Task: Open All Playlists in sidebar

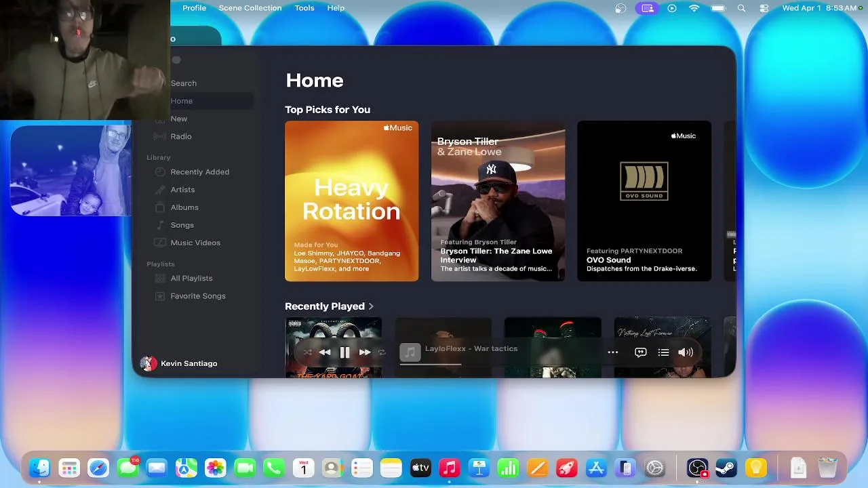Action: (x=191, y=279)
